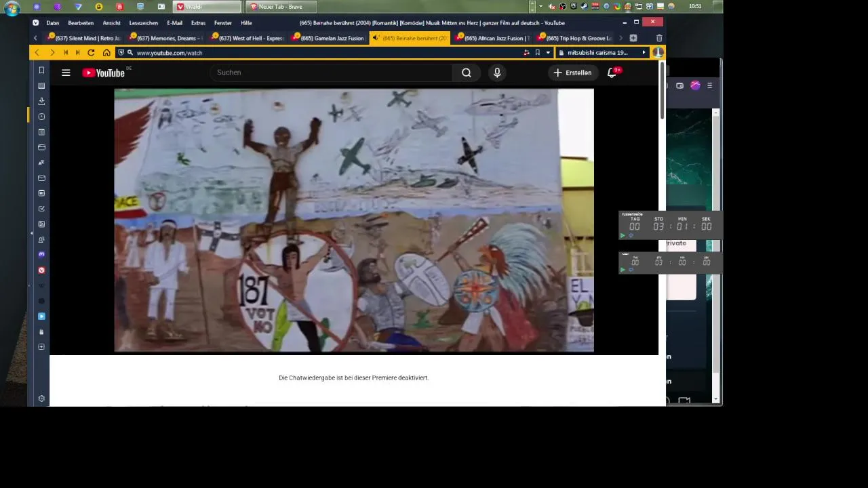
Task: Open the Feeds panel in sidebar
Action: click(41, 224)
